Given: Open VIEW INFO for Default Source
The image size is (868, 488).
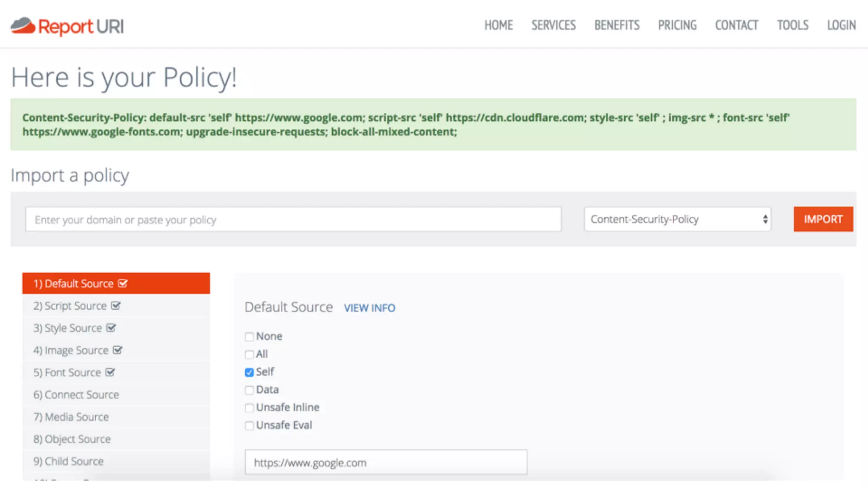Looking at the screenshot, I should click(x=369, y=308).
